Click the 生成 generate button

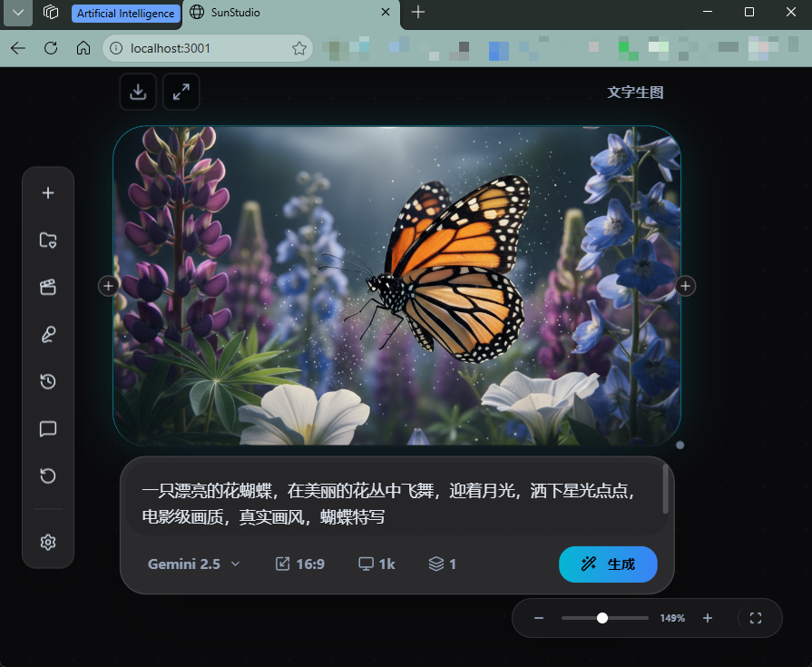[608, 564]
